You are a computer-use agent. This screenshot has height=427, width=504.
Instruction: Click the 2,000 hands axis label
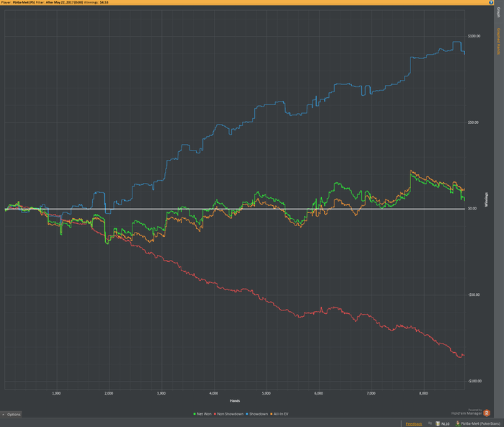(109, 393)
